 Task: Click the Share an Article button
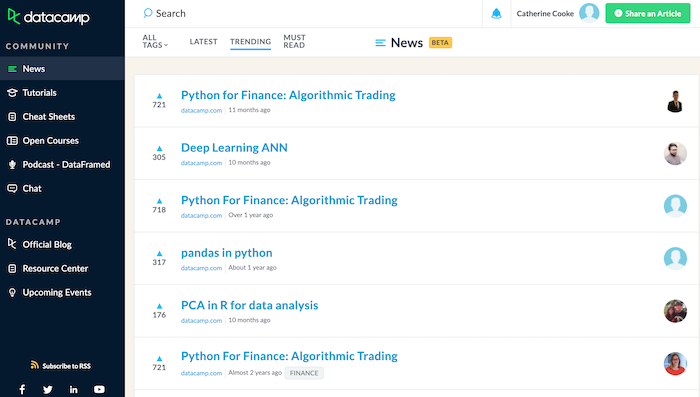(647, 13)
